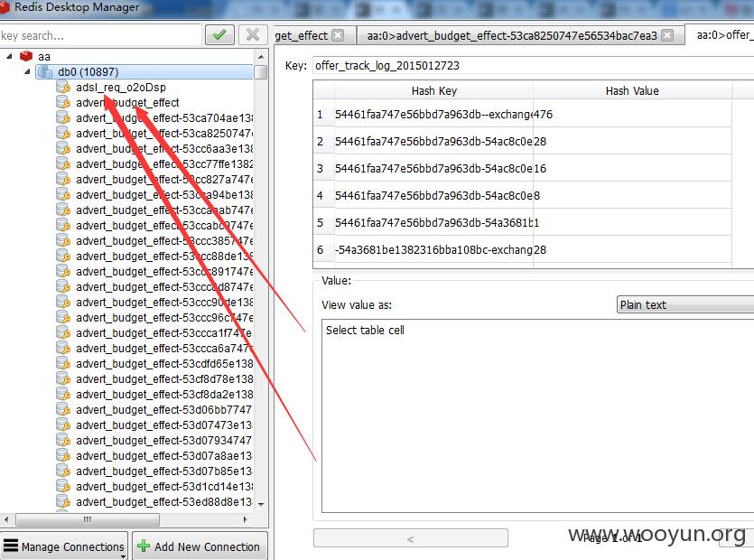The width and height of the screenshot is (754, 560).
Task: Click the key icon beside advert_budget_effect-53ed88d8e13
Action: tap(63, 502)
